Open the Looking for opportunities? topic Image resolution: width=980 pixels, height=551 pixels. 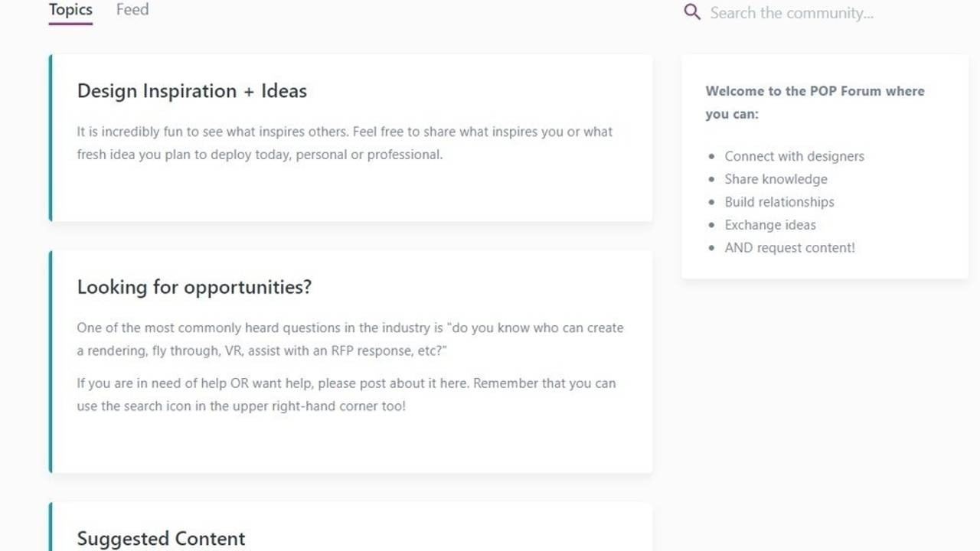(x=194, y=287)
